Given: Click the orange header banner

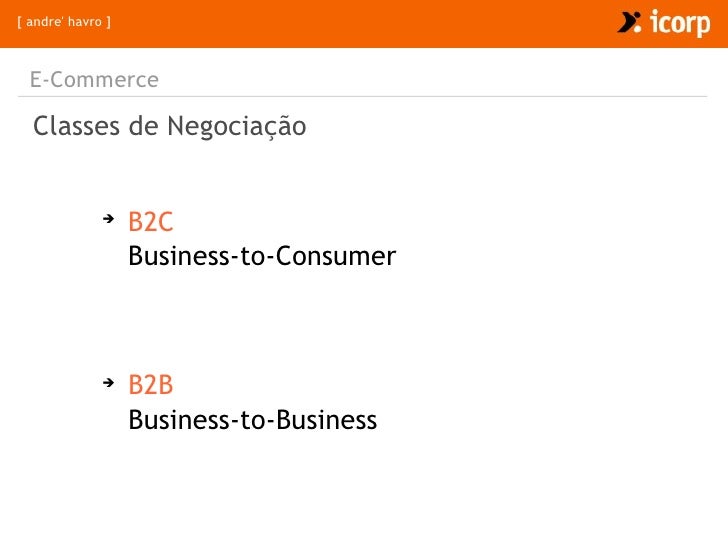Looking at the screenshot, I should 364,24.
